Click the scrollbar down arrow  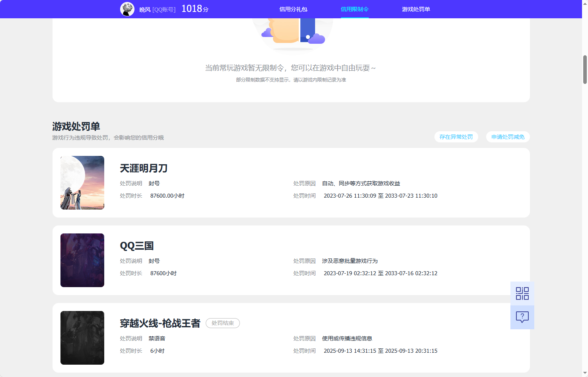pyautogui.click(x=584, y=373)
